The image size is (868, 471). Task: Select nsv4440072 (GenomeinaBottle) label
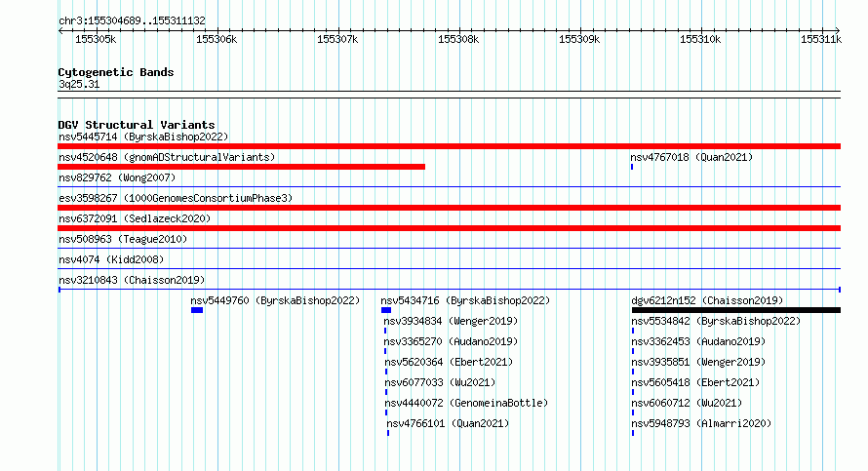click(466, 403)
